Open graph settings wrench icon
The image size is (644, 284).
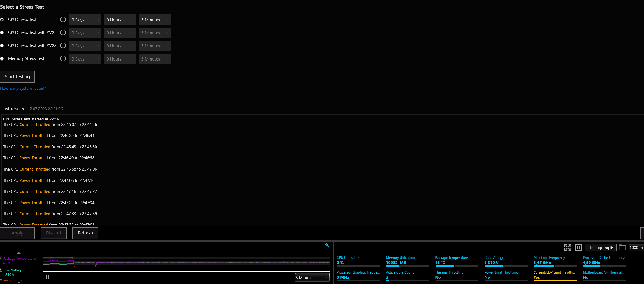(327, 245)
